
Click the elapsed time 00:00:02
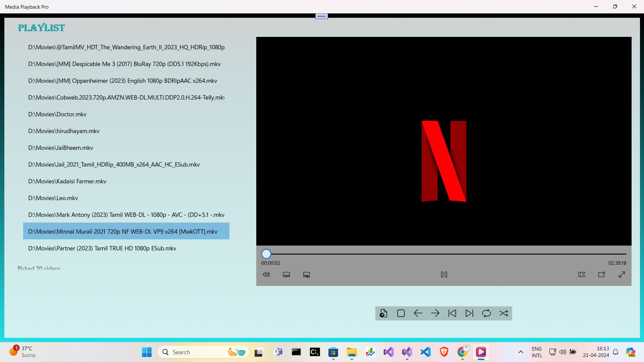[271, 263]
